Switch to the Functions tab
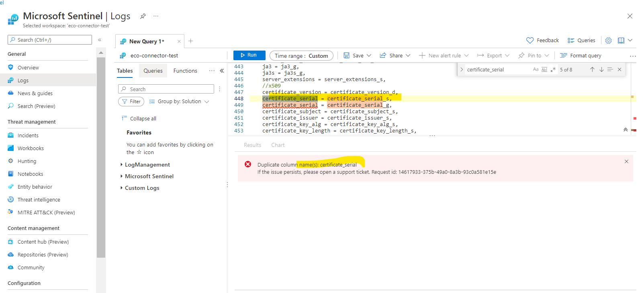Screen dimensions: 644x293 pos(185,71)
